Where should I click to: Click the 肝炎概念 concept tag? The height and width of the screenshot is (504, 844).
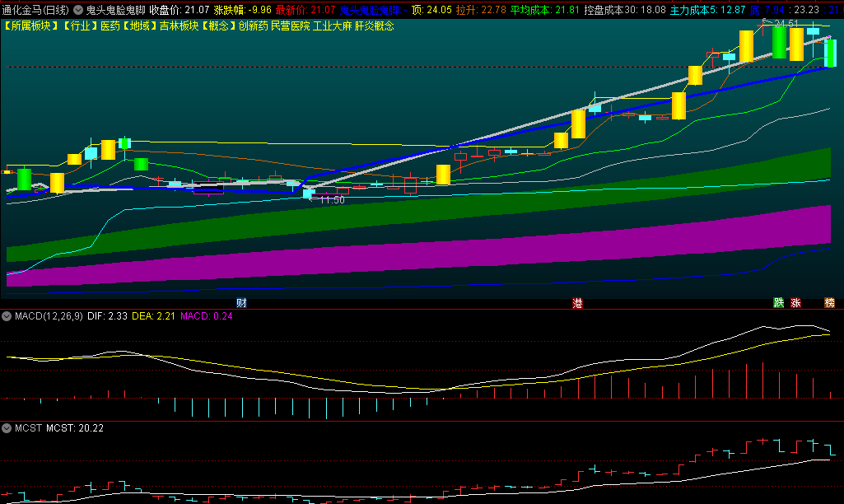pos(374,26)
